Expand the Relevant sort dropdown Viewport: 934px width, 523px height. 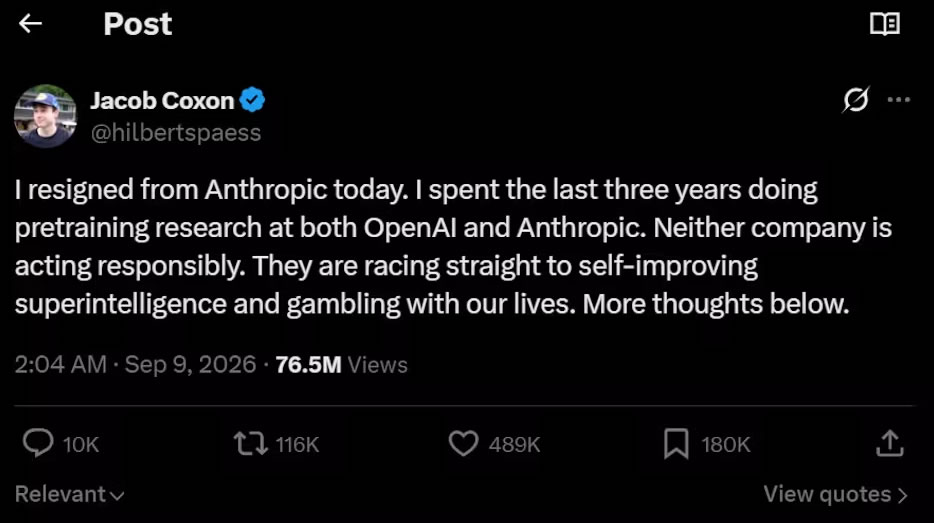(69, 494)
